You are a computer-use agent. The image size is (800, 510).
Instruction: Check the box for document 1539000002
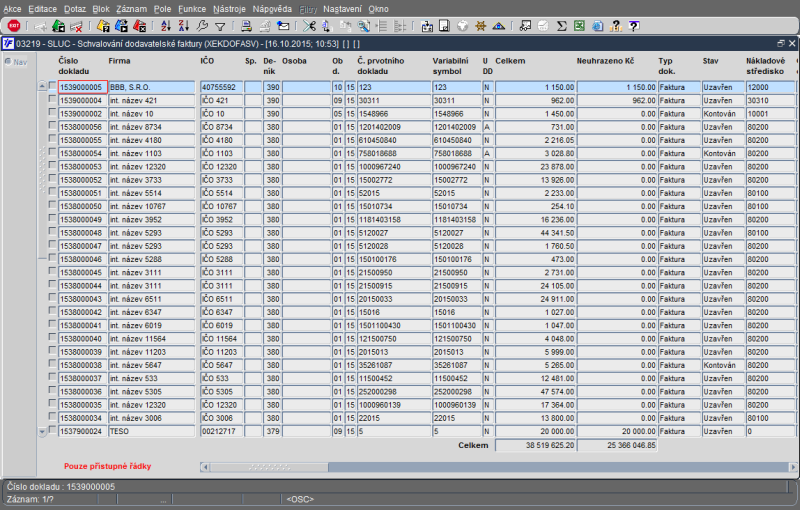click(x=53, y=113)
